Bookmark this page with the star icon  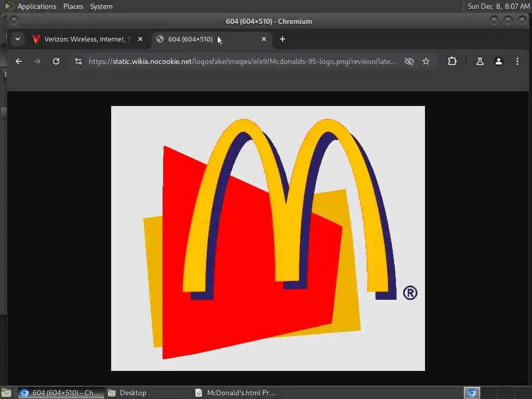[426, 61]
